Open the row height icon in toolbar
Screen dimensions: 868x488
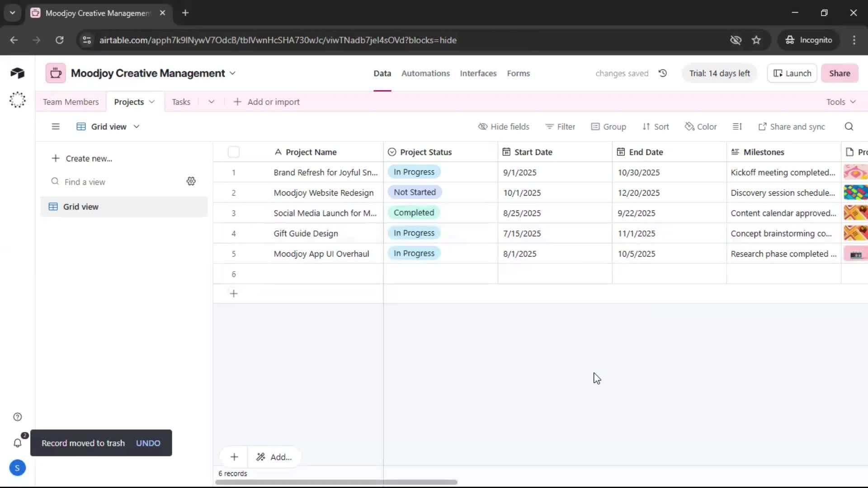(x=737, y=127)
